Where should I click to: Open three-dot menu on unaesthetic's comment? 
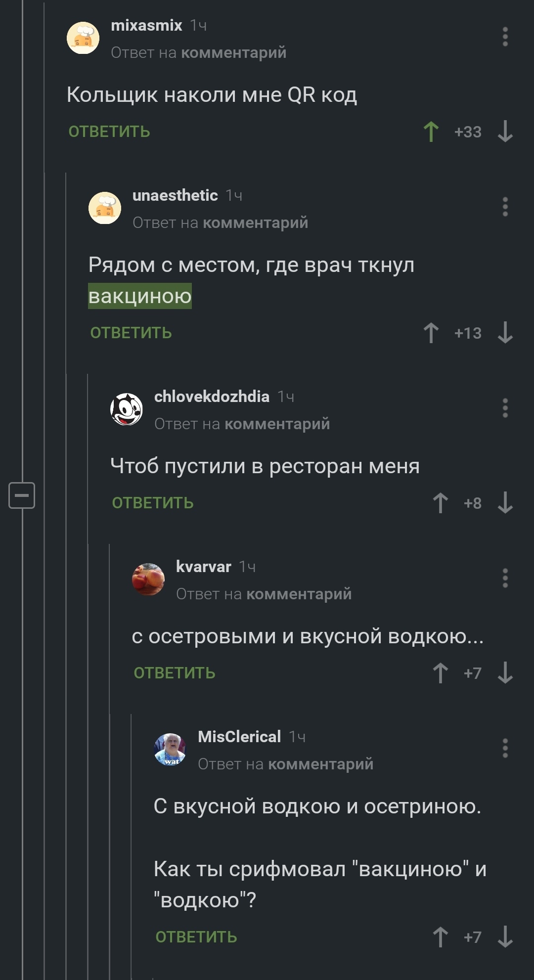pos(505,207)
